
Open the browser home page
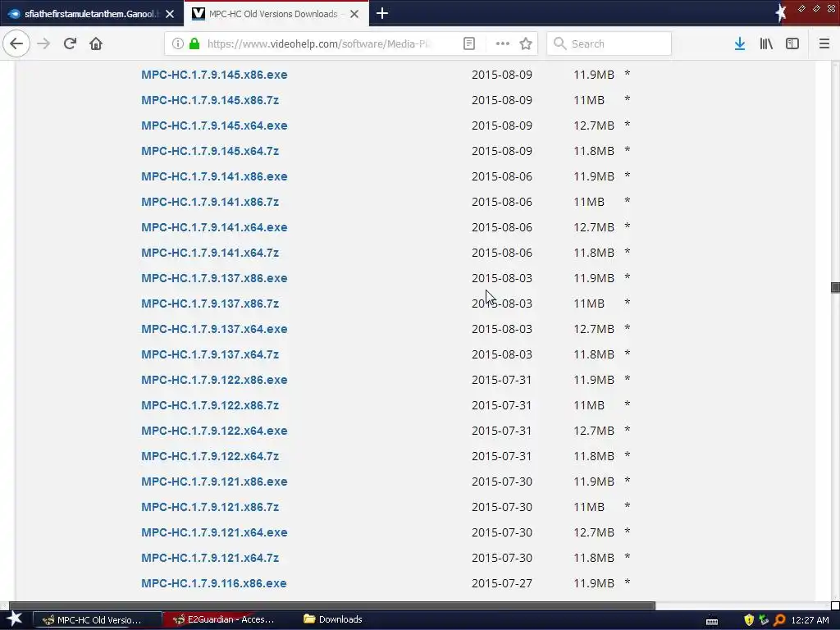[x=96, y=43]
